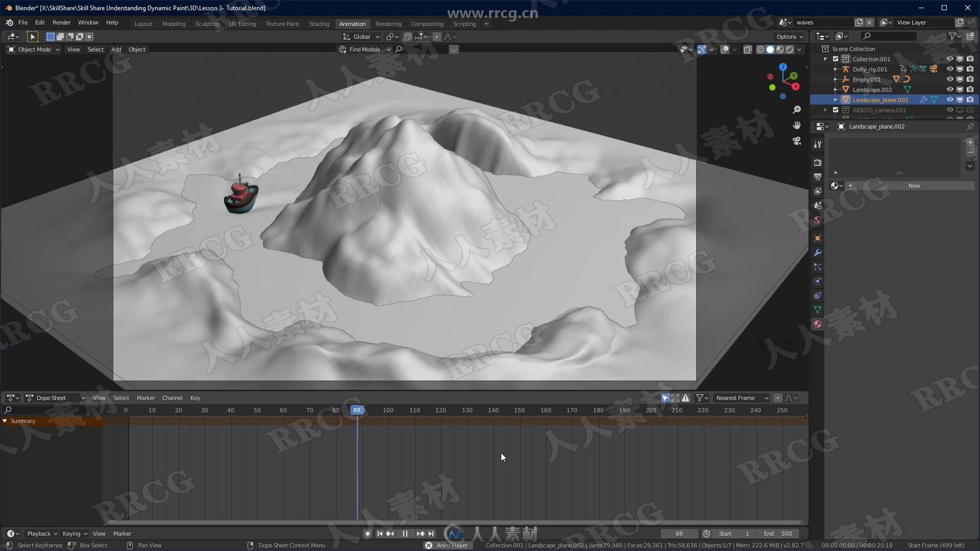Toggle visibility of Dolly_rig.001 object
This screenshot has height=551, width=980.
point(950,69)
